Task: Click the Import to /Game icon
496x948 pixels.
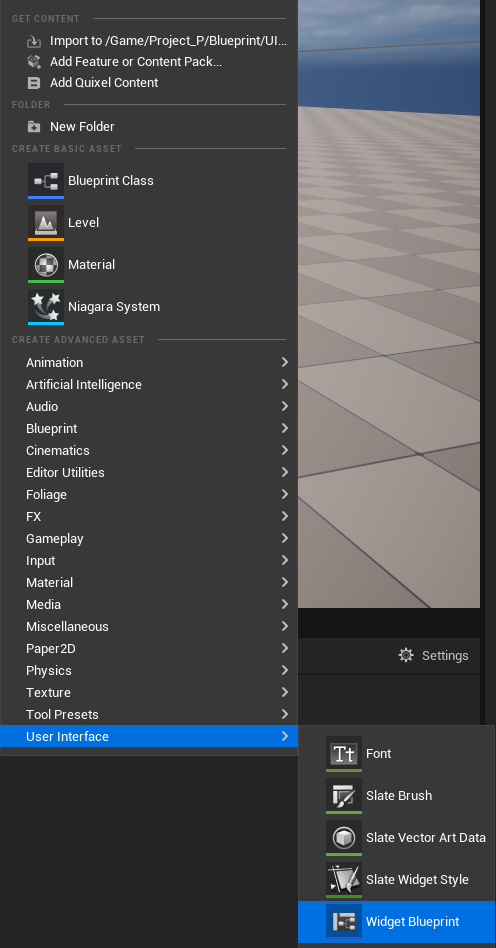Action: pos(34,41)
